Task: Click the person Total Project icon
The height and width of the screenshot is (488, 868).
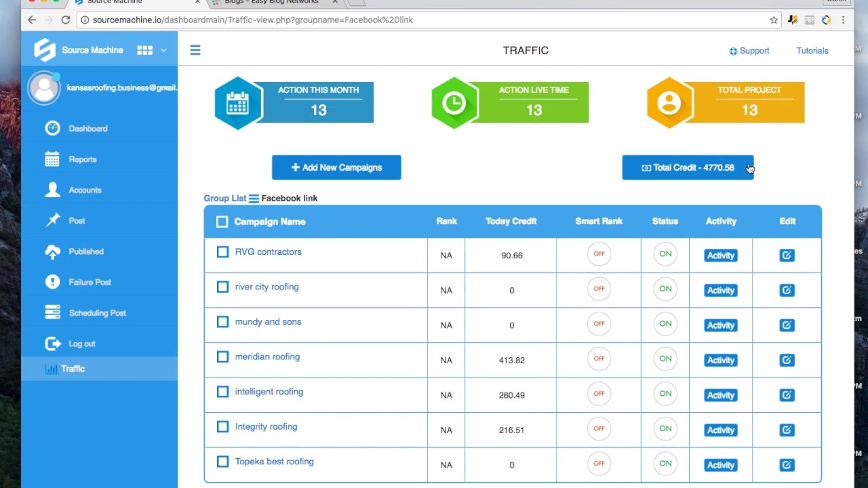Action: coord(669,103)
